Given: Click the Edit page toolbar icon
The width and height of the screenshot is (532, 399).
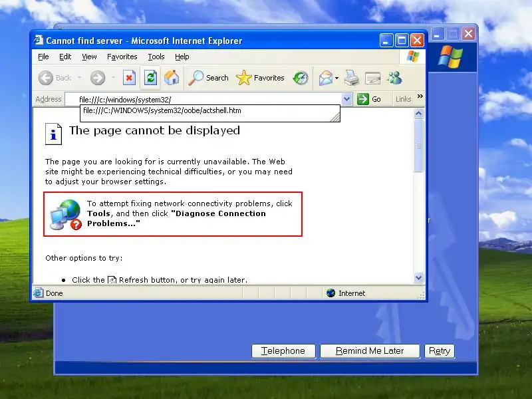Looking at the screenshot, I should pos(372,78).
